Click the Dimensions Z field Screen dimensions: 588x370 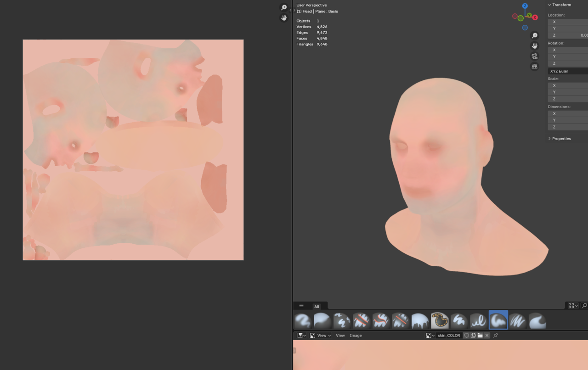pos(568,127)
